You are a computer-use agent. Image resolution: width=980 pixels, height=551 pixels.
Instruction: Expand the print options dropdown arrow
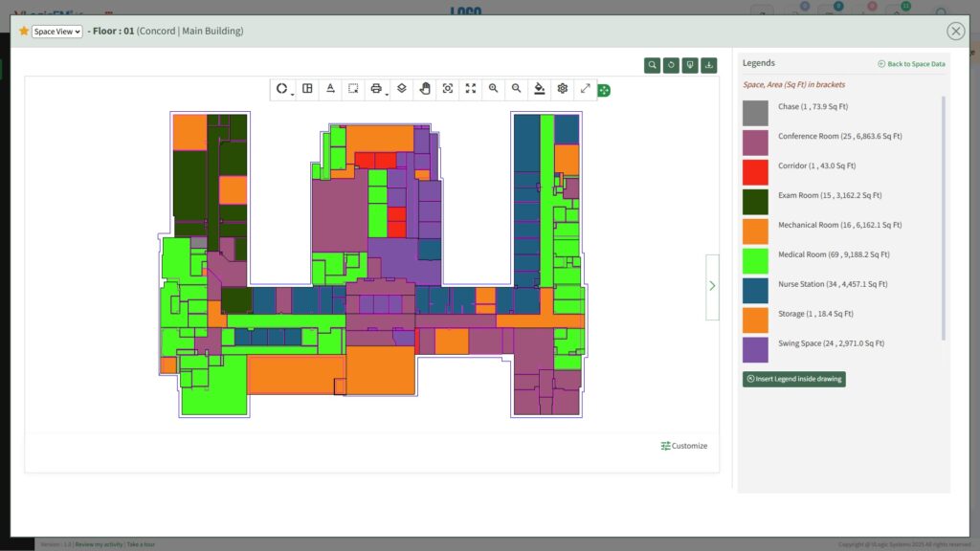tap(387, 95)
